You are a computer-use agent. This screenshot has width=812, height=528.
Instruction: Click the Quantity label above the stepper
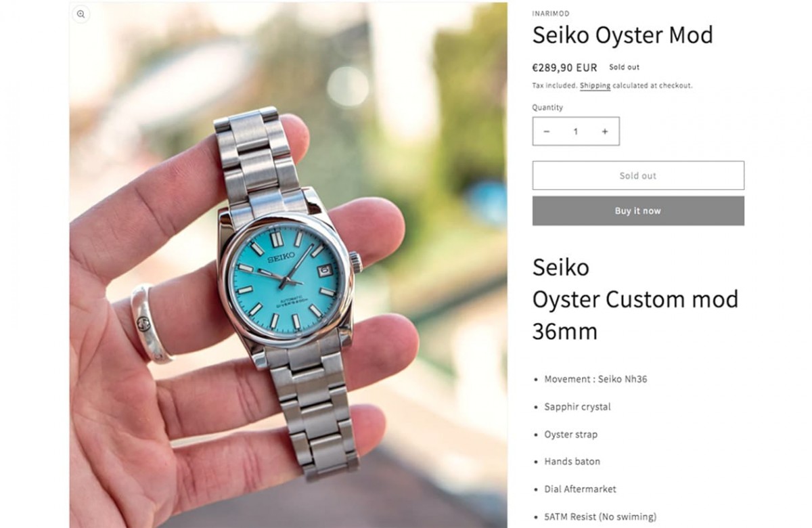tap(547, 108)
